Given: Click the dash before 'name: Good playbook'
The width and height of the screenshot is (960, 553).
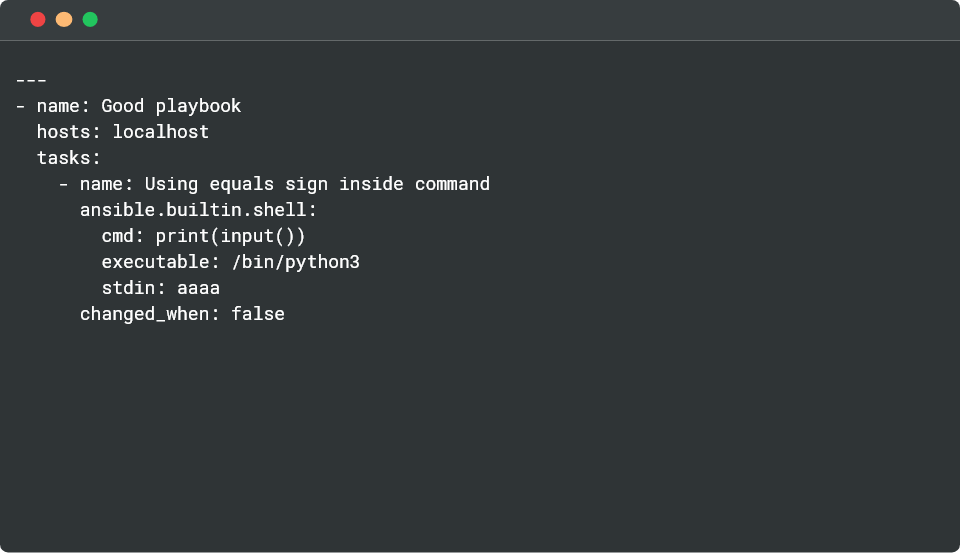Looking at the screenshot, I should (x=21, y=106).
